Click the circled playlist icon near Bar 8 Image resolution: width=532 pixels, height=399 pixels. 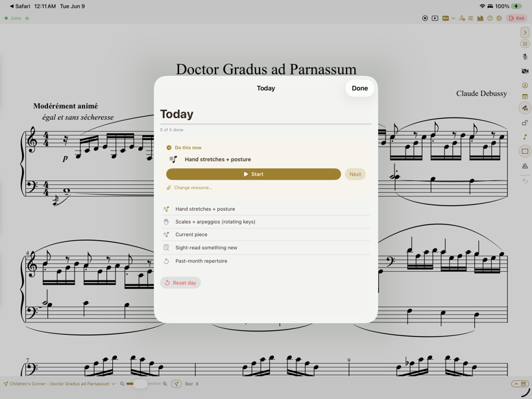pyautogui.click(x=176, y=383)
